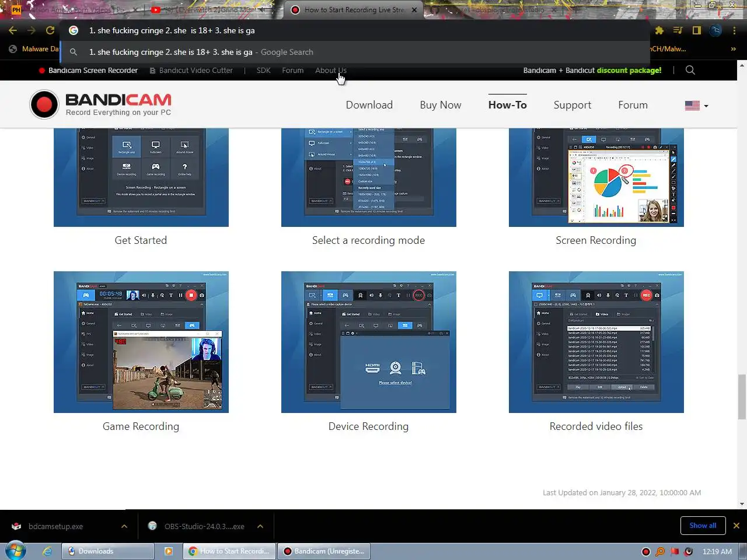Click Bandicam record icon in system tray
747x560 pixels.
tap(645, 552)
